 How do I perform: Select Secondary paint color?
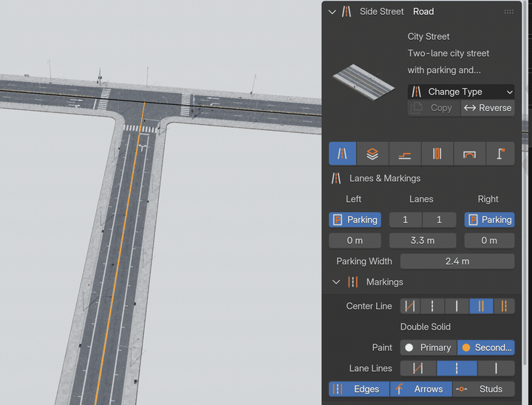point(486,347)
